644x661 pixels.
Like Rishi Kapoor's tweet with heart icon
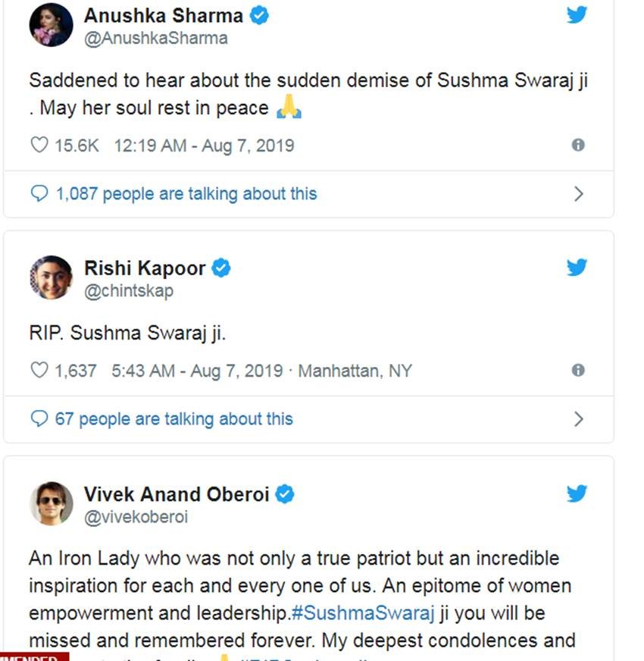click(x=39, y=371)
